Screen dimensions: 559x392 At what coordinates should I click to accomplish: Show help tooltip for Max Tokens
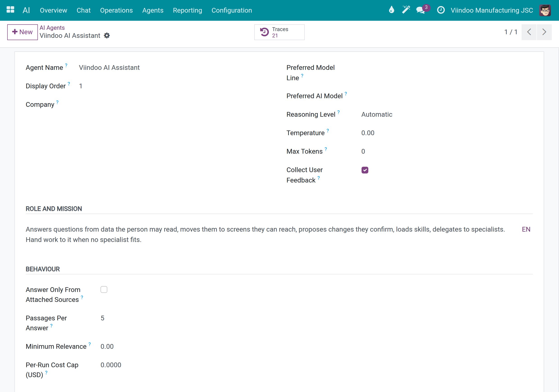tap(326, 149)
